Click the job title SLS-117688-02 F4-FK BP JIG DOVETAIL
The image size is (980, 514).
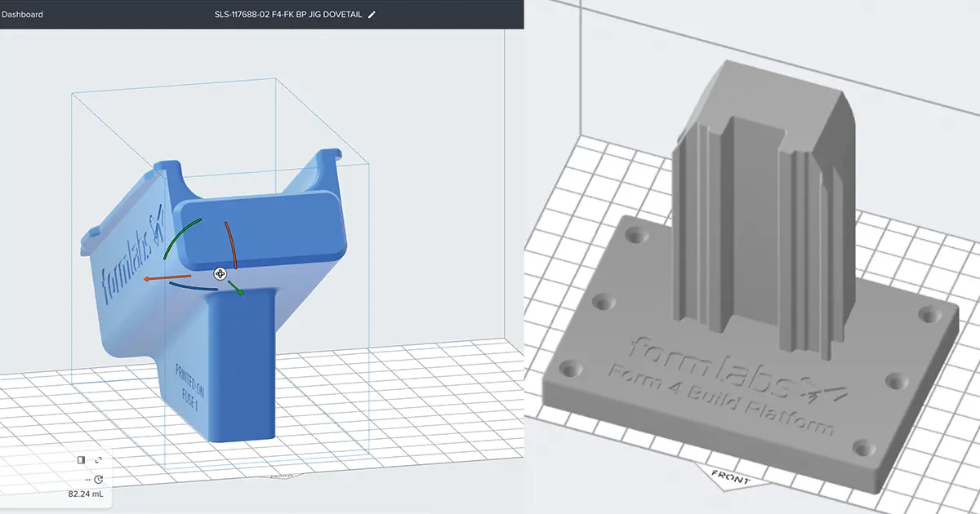tap(289, 15)
